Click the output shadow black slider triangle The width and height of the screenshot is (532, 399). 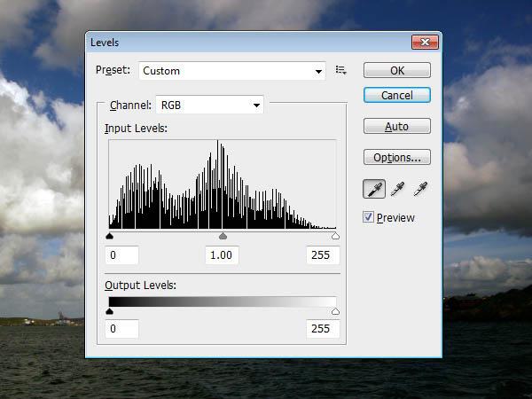coord(109,311)
